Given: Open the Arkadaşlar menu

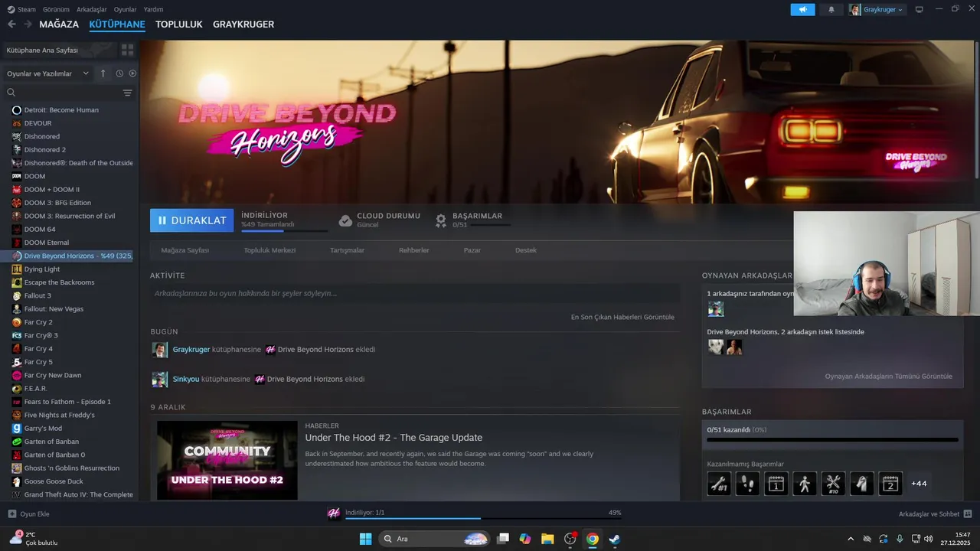Looking at the screenshot, I should [x=93, y=9].
